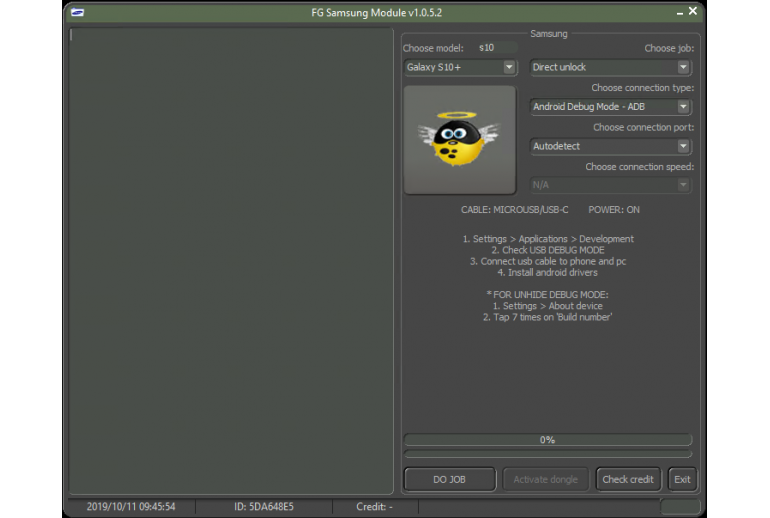
Task: Click the '* FOR UNHIDE DEBUG MODE:' heading
Action: [x=548, y=295]
